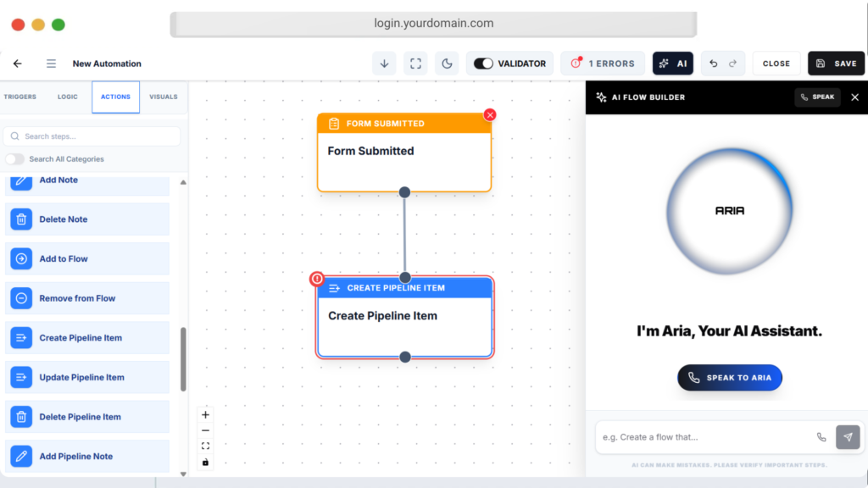Click the fullscreen expand icon in toolbar
This screenshot has height=488, width=868.
tap(415, 64)
